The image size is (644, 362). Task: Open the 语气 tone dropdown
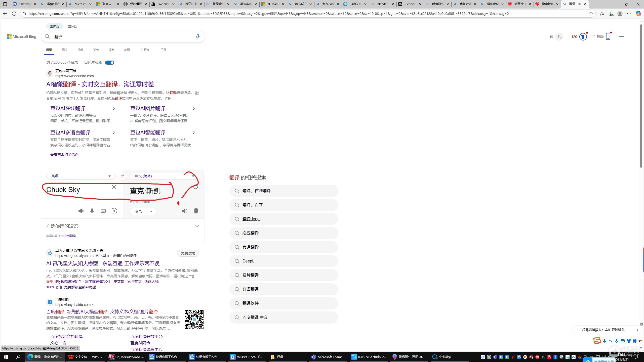pos(143,211)
